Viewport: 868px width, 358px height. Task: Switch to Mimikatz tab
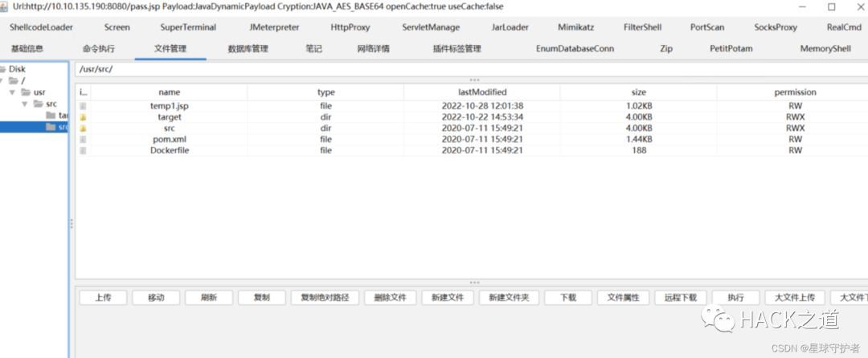pyautogui.click(x=576, y=27)
